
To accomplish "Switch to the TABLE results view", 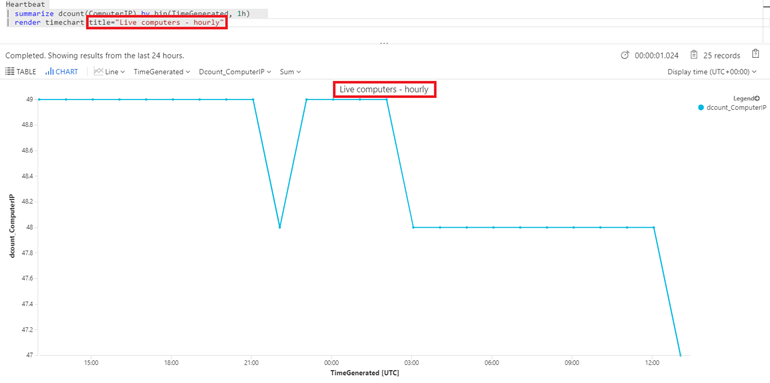I will 21,72.
